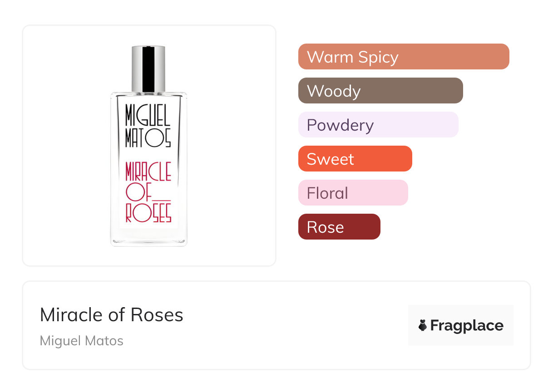The image size is (553, 392).
Task: Choose the orange Sweet accord bar
Action: point(355,159)
